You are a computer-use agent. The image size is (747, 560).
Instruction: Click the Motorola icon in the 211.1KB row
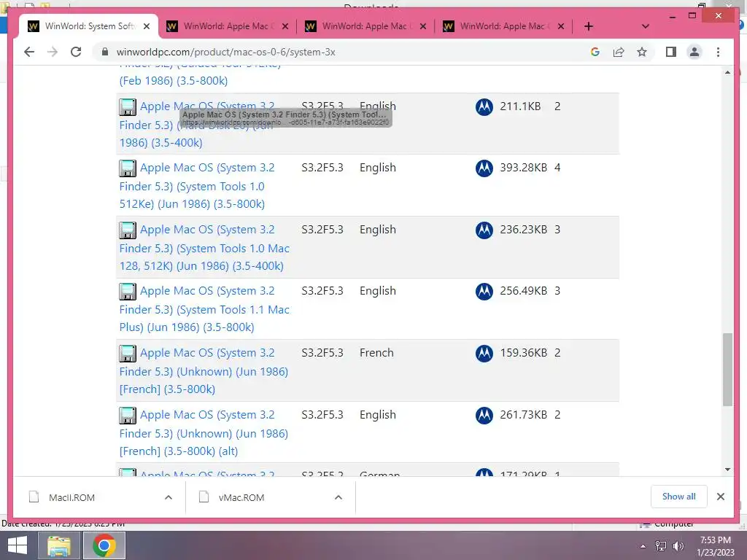(x=484, y=106)
